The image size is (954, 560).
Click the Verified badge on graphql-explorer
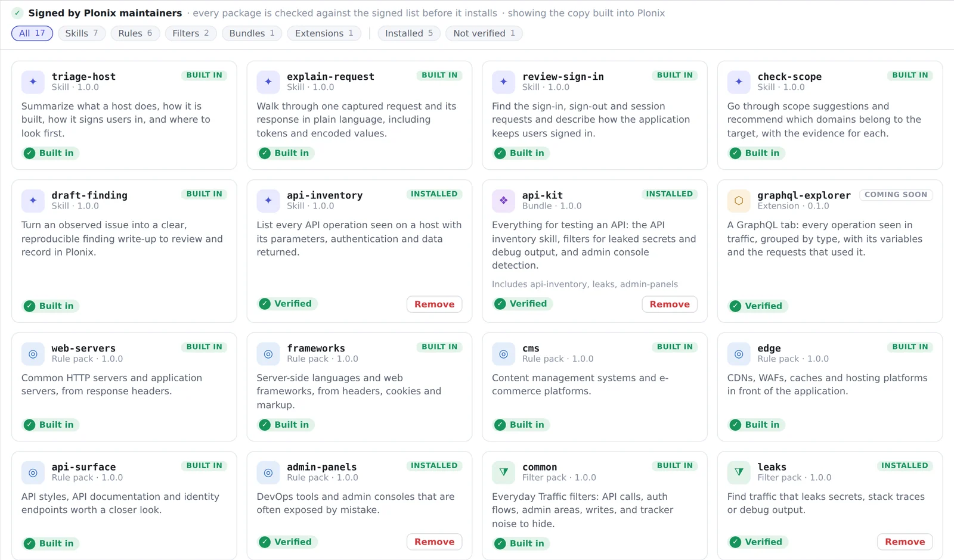point(757,306)
